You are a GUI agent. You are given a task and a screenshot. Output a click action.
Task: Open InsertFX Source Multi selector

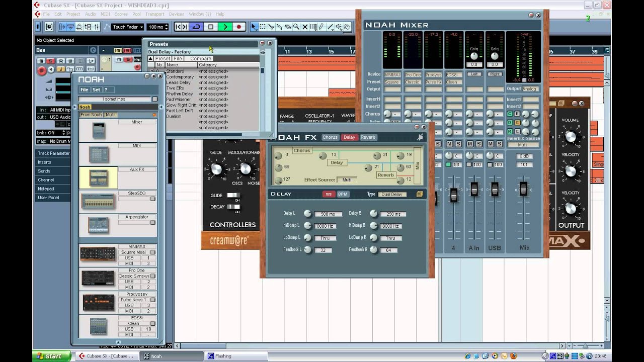523,145
